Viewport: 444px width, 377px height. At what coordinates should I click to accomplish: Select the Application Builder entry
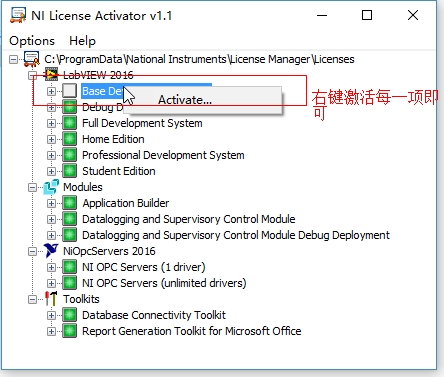(x=126, y=203)
